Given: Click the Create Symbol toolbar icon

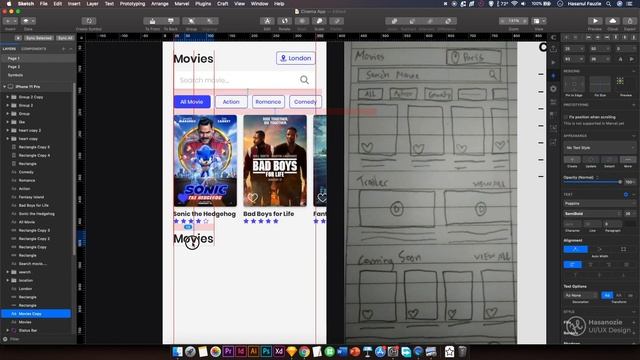Looking at the screenshot, I should (89, 21).
